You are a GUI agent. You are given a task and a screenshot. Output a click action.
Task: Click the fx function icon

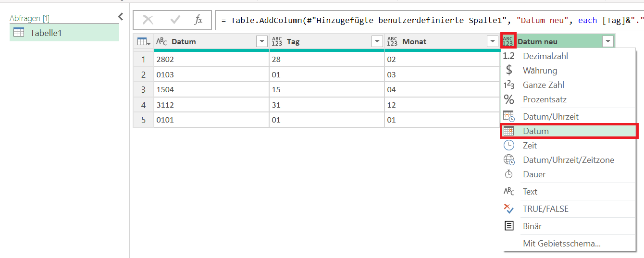[x=198, y=20]
